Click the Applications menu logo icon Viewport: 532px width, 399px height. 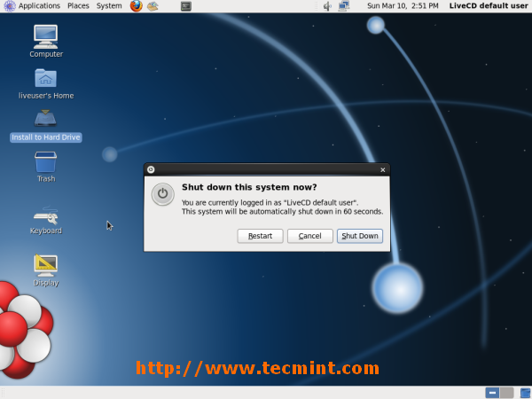click(10, 6)
